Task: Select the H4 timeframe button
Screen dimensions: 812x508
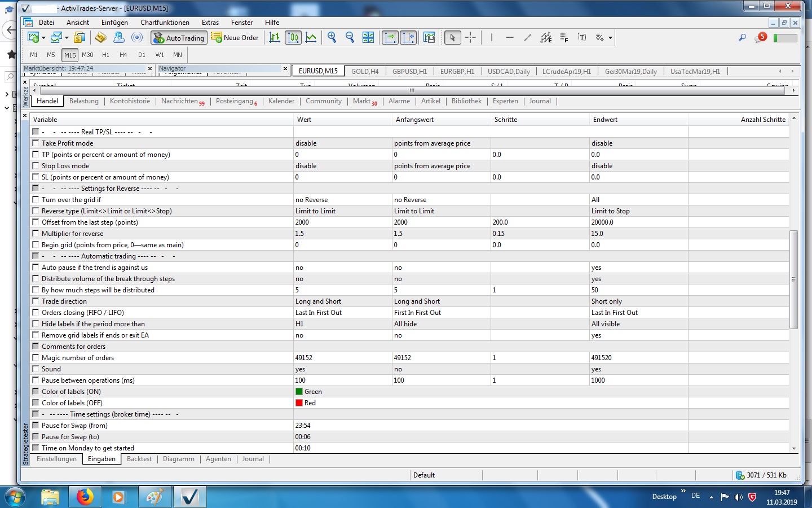Action: (x=123, y=55)
